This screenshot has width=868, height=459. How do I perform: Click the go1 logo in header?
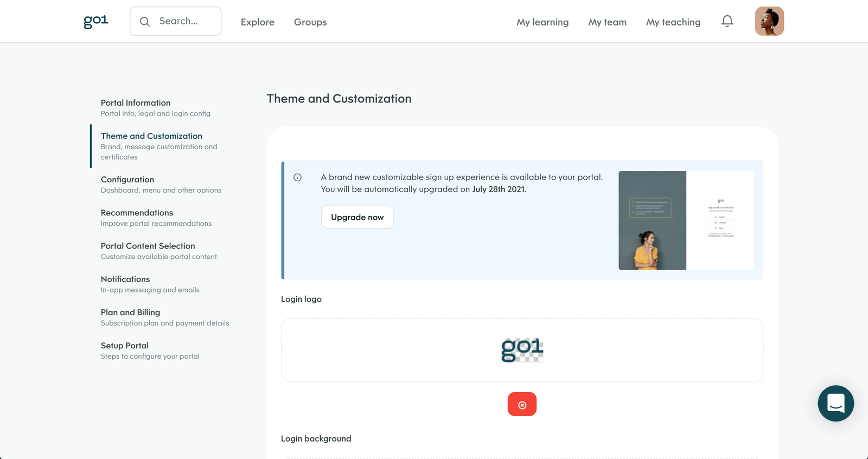(x=95, y=21)
